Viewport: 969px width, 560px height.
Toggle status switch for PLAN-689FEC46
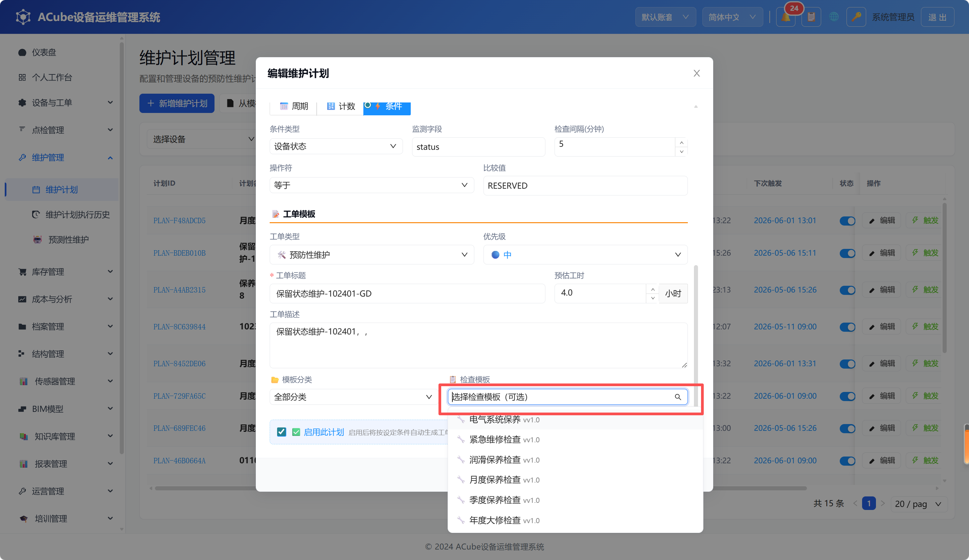[847, 428]
